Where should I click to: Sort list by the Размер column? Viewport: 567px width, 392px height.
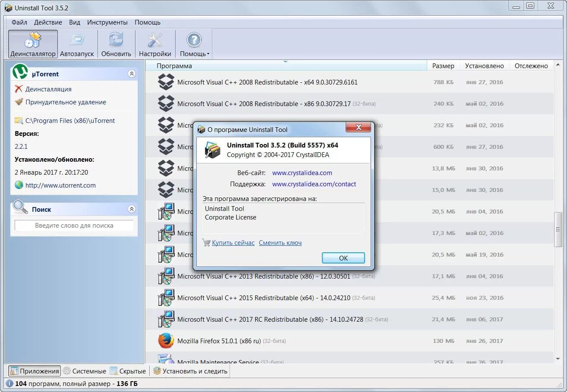(443, 66)
